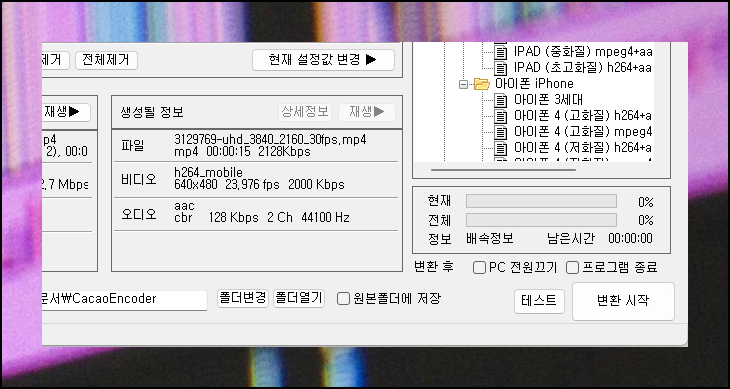The image size is (730, 389).
Task: Click the 폴더열기 button
Action: click(x=298, y=298)
